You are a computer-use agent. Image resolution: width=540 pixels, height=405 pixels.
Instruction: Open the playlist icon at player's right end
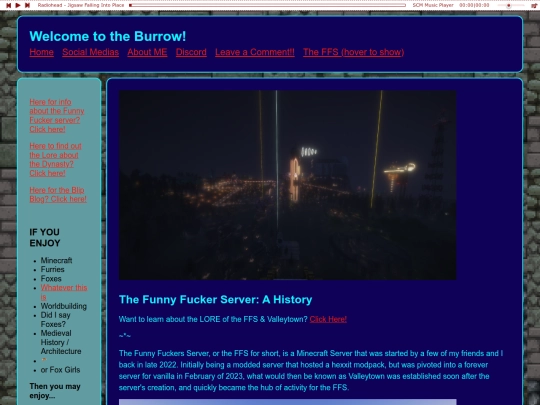[534, 6]
